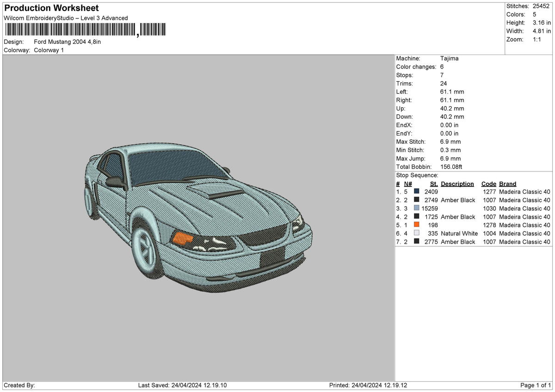Click the Left value 61.1 mm

click(x=452, y=92)
